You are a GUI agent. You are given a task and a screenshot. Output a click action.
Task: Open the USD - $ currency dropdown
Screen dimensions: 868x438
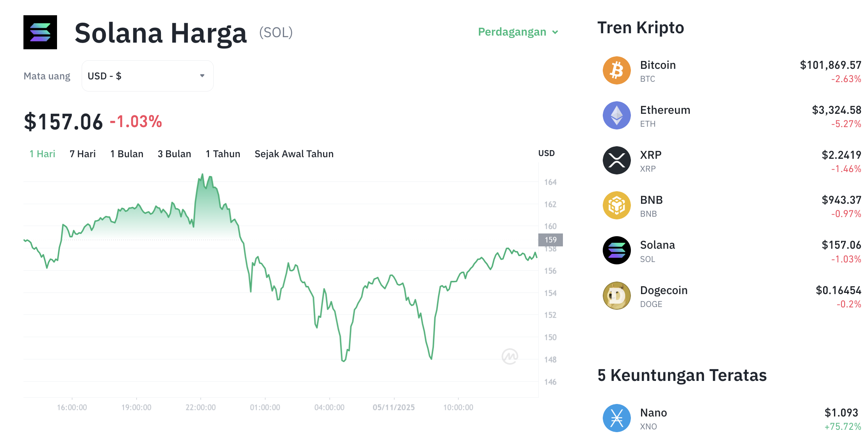147,75
